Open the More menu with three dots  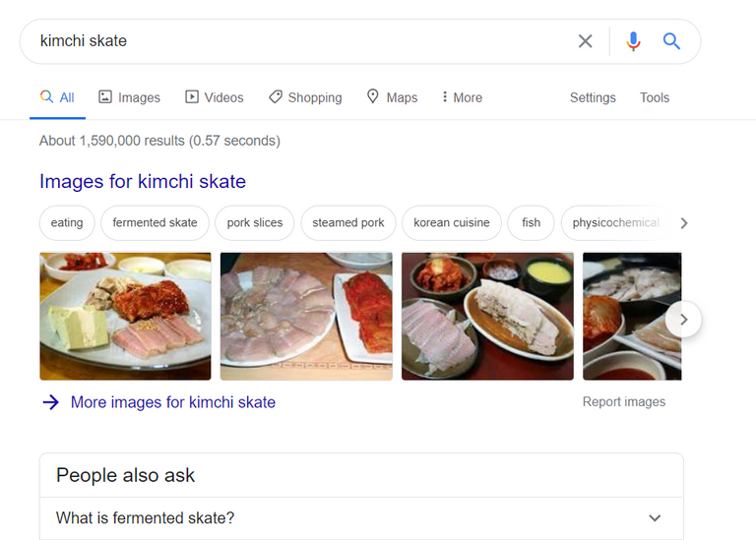tap(463, 97)
